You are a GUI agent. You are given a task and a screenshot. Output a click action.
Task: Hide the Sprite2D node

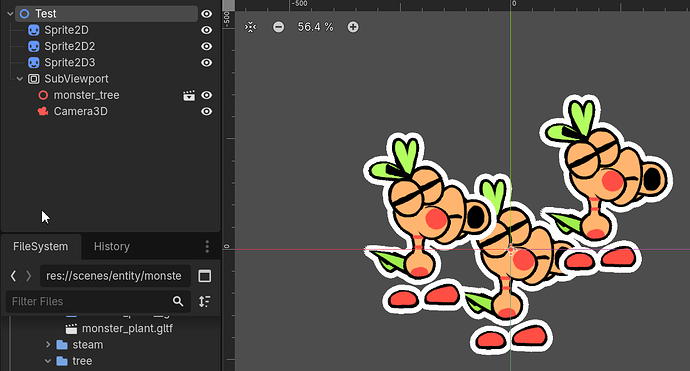(206, 30)
